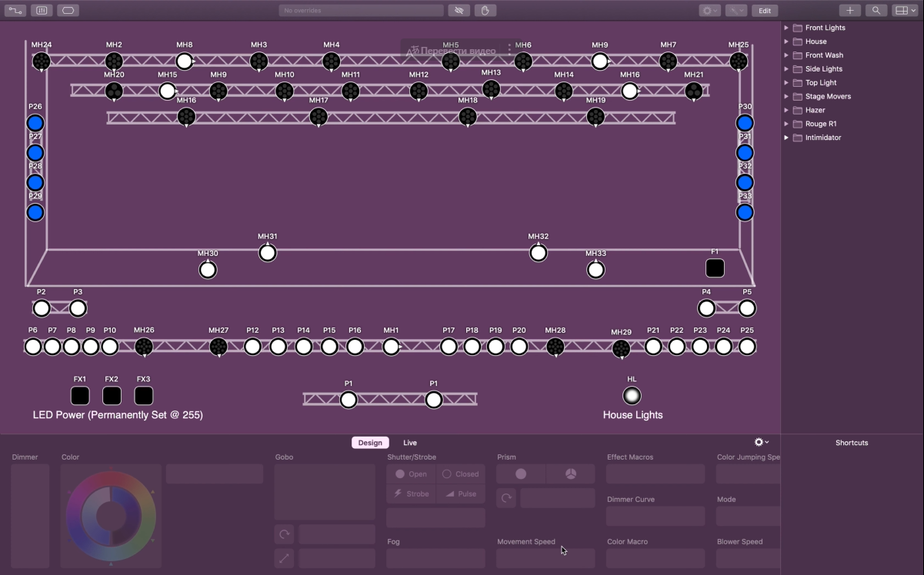The image size is (924, 575).
Task: Click the MH24 moving head fixture
Action: (x=42, y=61)
